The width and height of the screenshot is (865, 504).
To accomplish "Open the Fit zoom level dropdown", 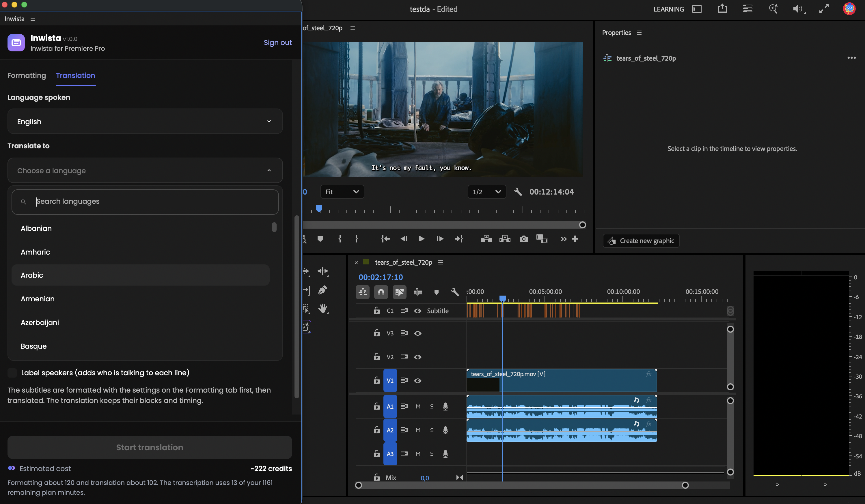I will coord(342,192).
